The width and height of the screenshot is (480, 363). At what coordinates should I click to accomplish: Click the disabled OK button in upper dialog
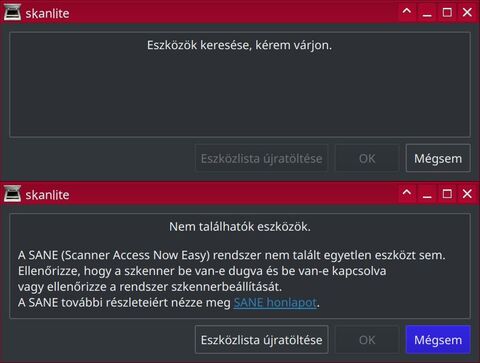click(367, 158)
